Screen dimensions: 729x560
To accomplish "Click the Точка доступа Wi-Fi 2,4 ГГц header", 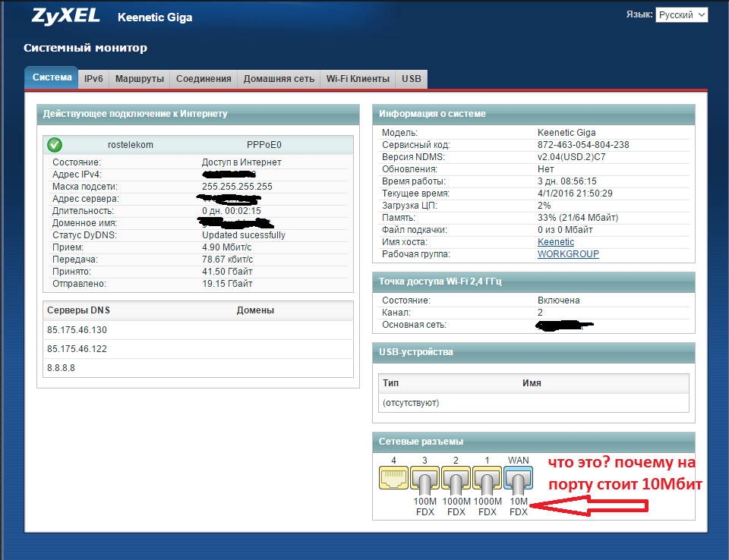I will 534,282.
